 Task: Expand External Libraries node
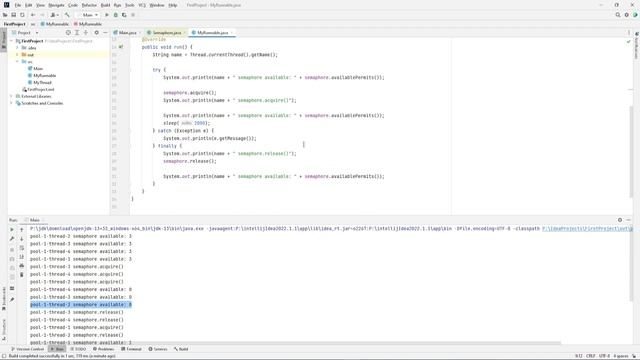pyautogui.click(x=12, y=96)
